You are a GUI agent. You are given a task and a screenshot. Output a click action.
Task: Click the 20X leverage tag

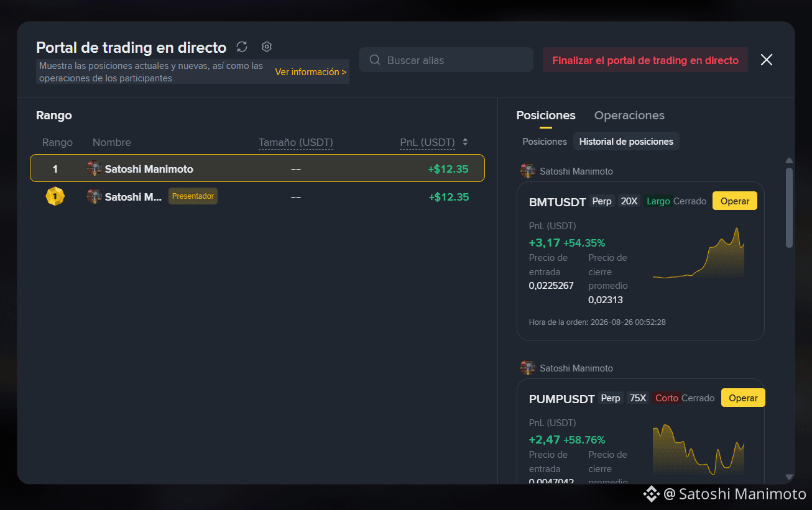click(629, 201)
